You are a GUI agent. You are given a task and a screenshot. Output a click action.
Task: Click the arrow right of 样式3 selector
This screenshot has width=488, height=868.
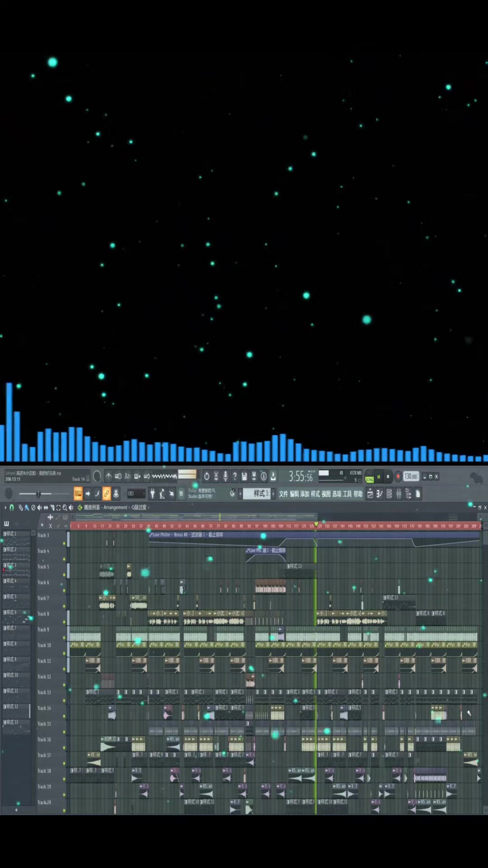[x=273, y=494]
